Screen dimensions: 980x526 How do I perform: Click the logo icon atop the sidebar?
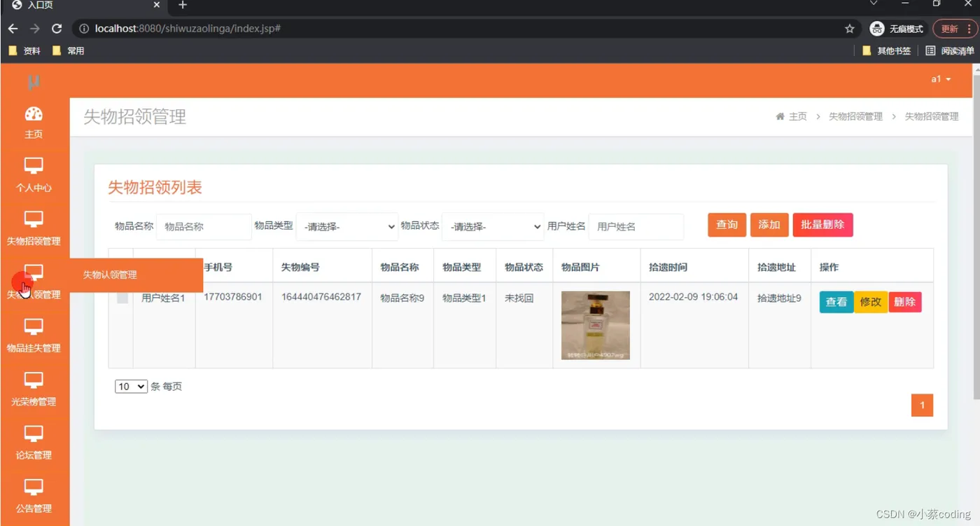[34, 82]
